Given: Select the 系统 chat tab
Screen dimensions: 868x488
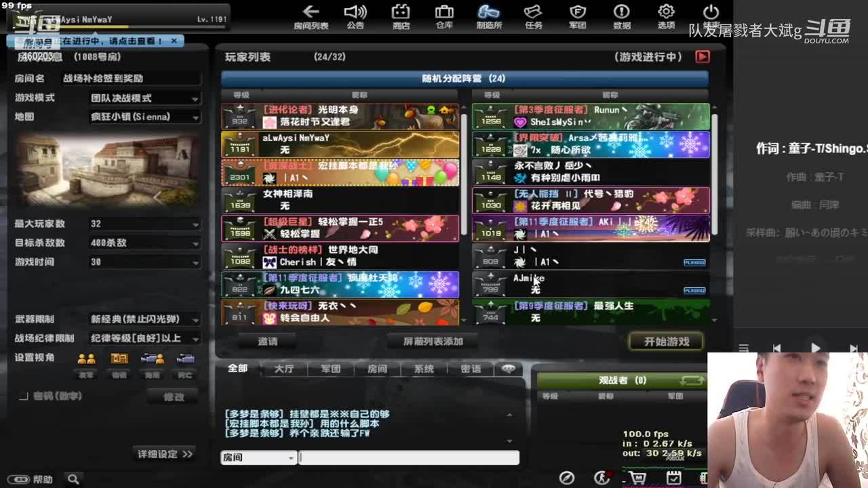Looking at the screenshot, I should pos(424,369).
